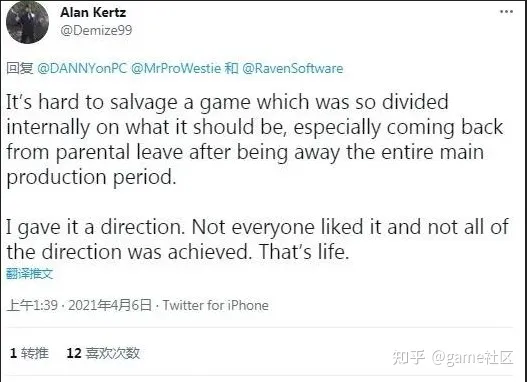
Task: Open the 上午1:39 tweet timestamp
Action: pyautogui.click(x=32, y=305)
